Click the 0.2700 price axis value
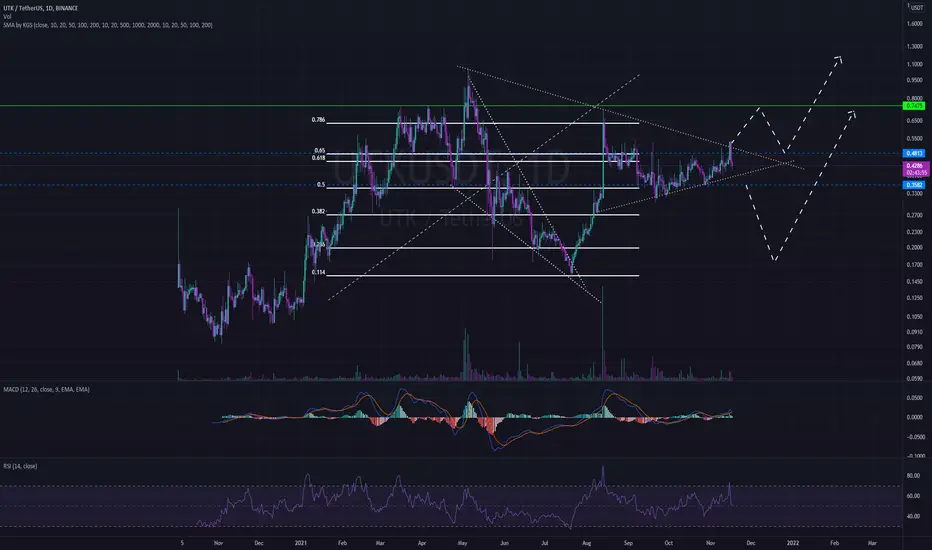This screenshot has height=550, width=932. point(915,215)
